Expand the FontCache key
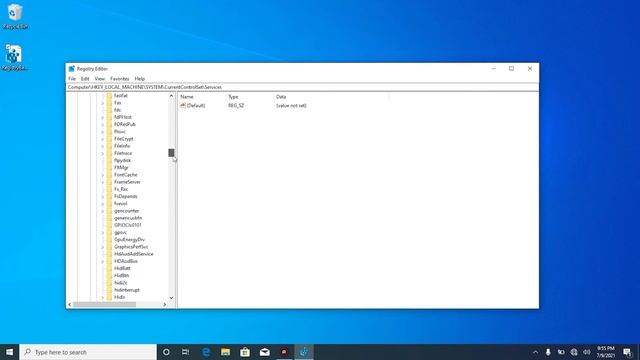The image size is (640, 360). coord(102,175)
